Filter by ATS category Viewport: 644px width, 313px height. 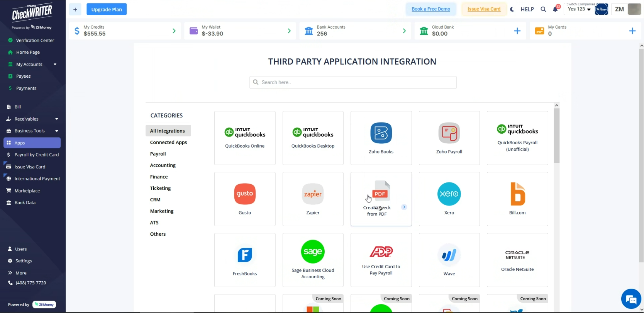pyautogui.click(x=154, y=223)
